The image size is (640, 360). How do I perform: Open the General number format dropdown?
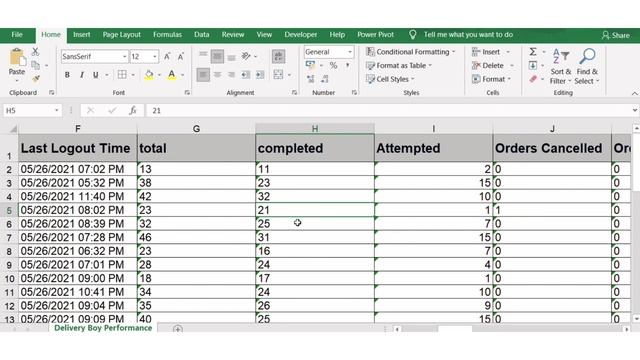click(350, 52)
